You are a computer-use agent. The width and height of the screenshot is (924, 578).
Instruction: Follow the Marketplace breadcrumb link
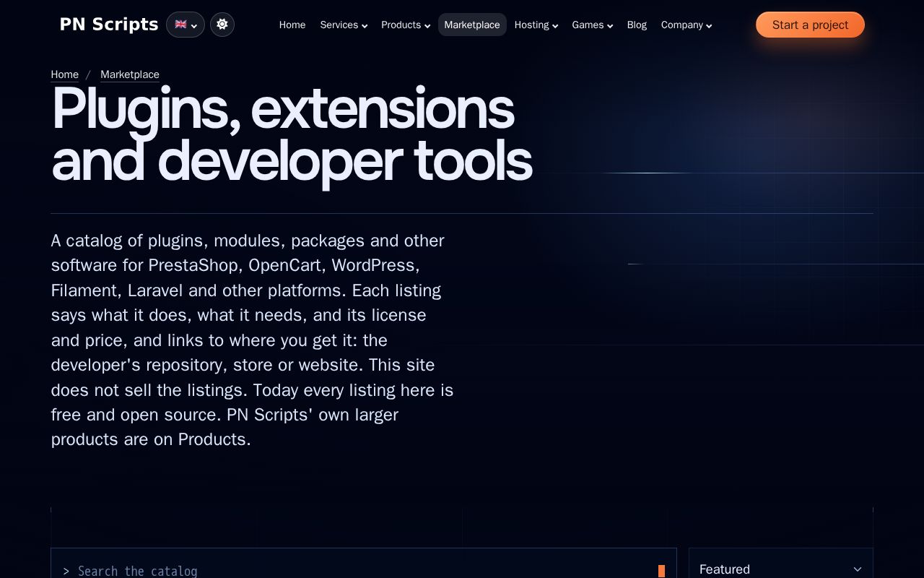130,74
